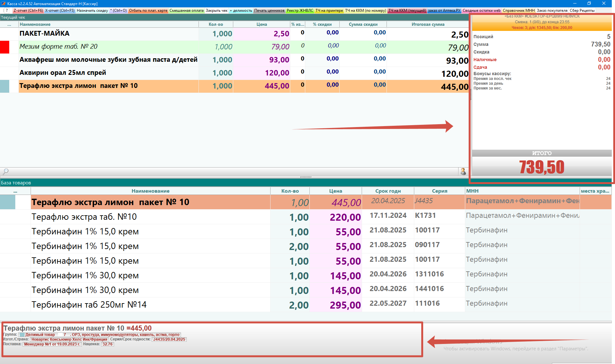The image size is (615, 364).
Task: Open Сводные остатки web
Action: [x=481, y=11]
